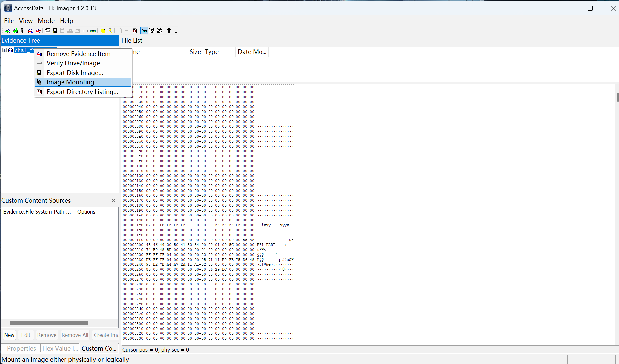Click the Obtain Protected Files safe icon
The width and height of the screenshot is (619, 364).
[103, 31]
